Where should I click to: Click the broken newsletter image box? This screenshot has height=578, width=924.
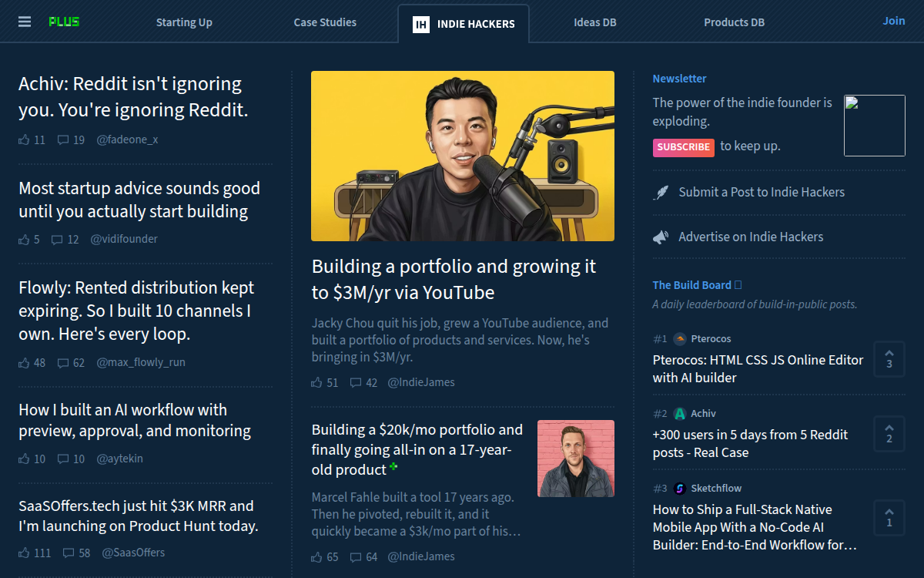[x=875, y=126]
